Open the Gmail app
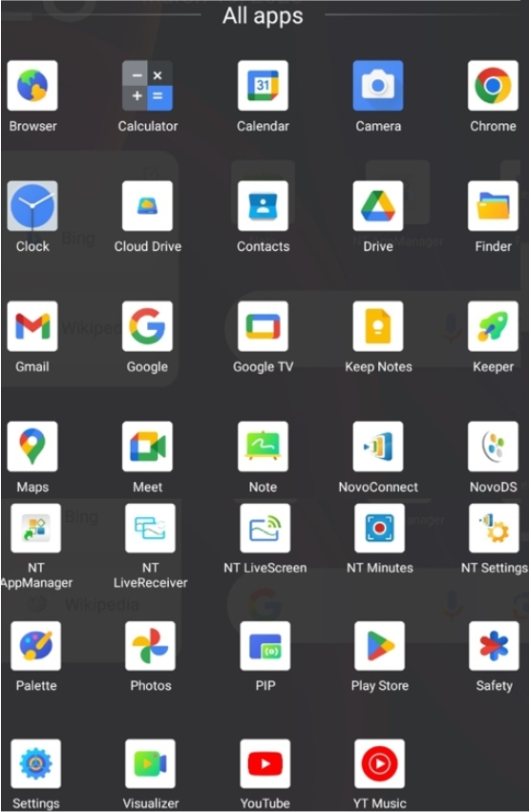 click(32, 326)
